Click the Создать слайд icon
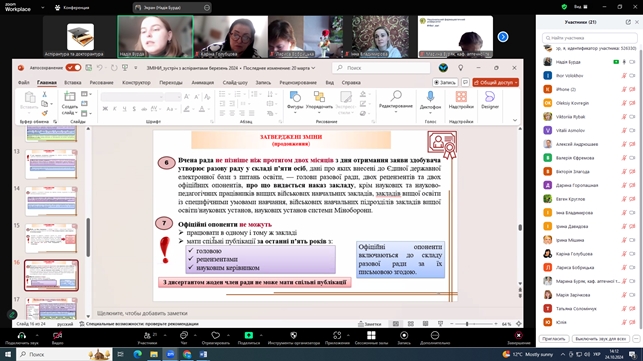Viewport: 643px width, 361px height. [x=69, y=97]
